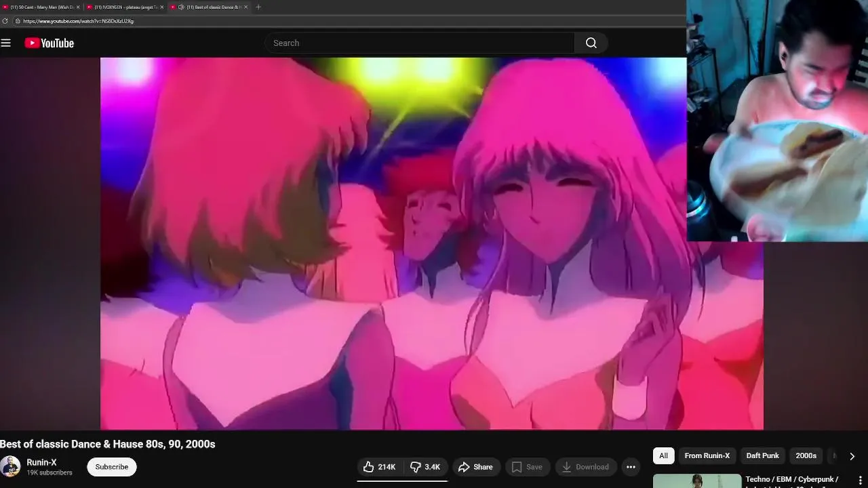The width and height of the screenshot is (868, 488).
Task: Select the 2000s filter chip
Action: pyautogui.click(x=806, y=455)
